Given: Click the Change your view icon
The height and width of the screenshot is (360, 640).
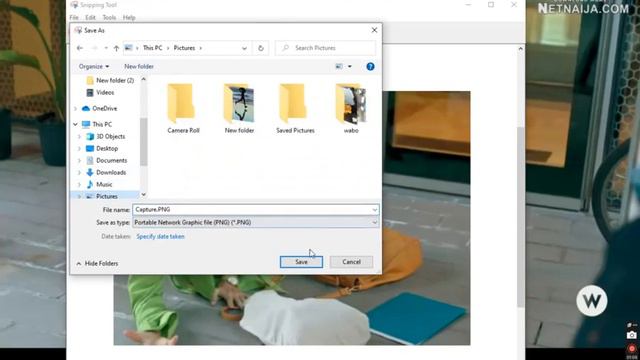Looking at the screenshot, I should click(339, 67).
